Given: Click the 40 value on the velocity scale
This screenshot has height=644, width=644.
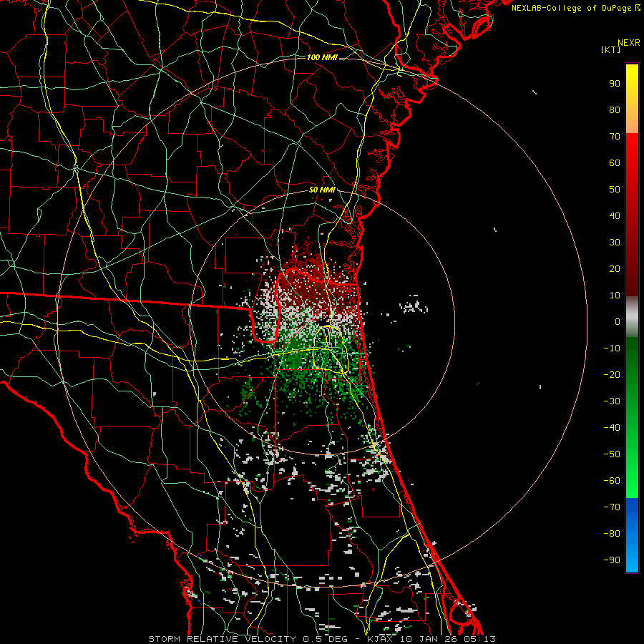Looking at the screenshot, I should pyautogui.click(x=615, y=215).
